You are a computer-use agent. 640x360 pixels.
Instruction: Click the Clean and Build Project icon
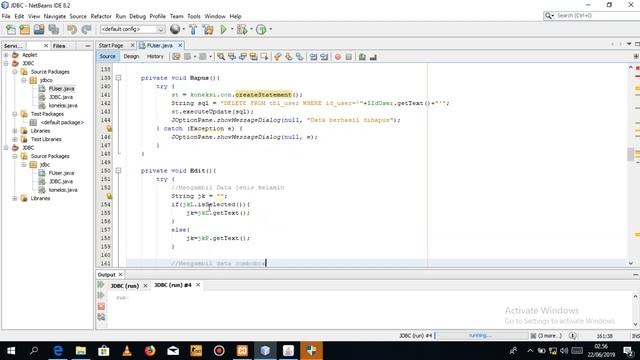click(x=208, y=29)
